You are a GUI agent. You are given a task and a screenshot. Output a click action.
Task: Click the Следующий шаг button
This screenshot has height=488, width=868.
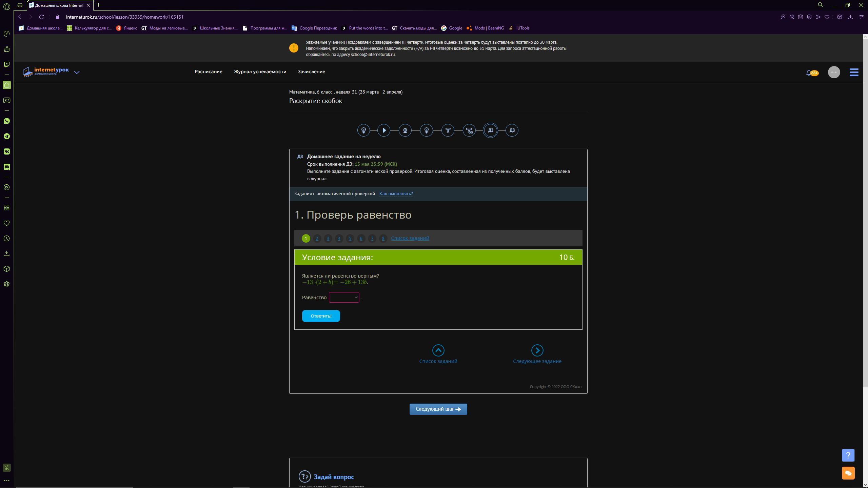pos(438,409)
